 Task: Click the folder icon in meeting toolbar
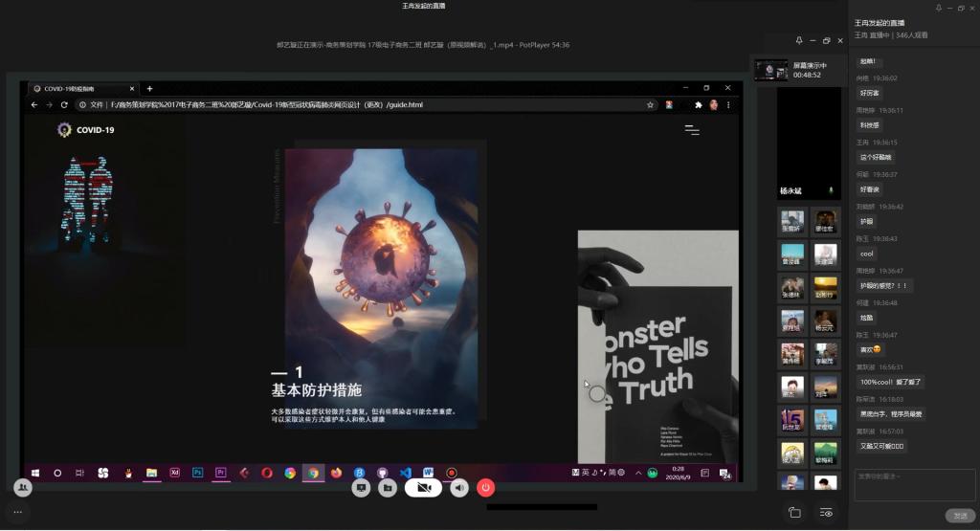point(387,488)
